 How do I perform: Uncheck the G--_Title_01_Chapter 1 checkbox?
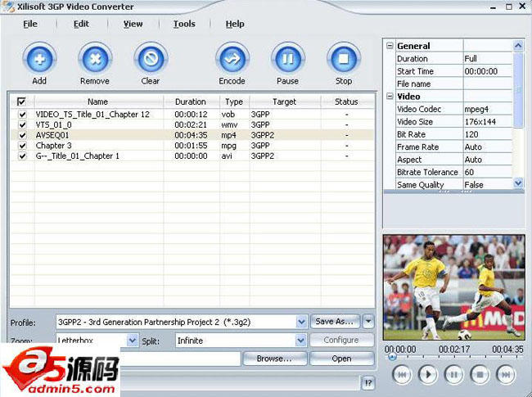pyautogui.click(x=22, y=156)
